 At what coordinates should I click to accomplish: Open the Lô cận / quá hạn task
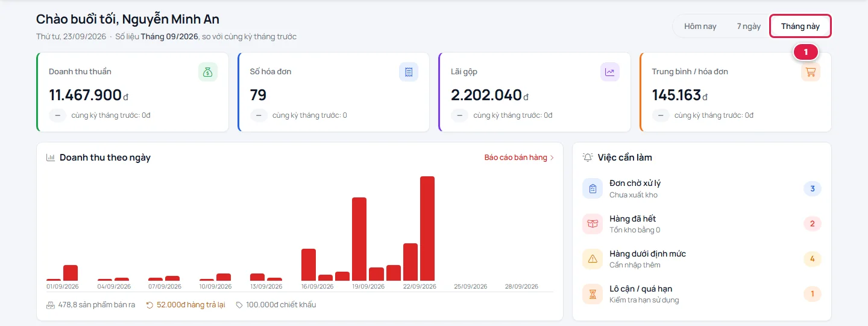click(x=702, y=294)
